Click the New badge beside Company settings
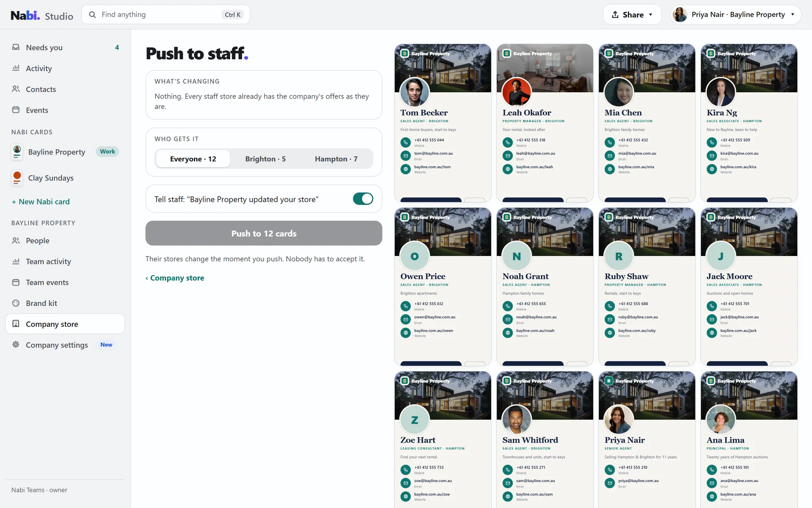The height and width of the screenshot is (508, 812). pyautogui.click(x=106, y=345)
